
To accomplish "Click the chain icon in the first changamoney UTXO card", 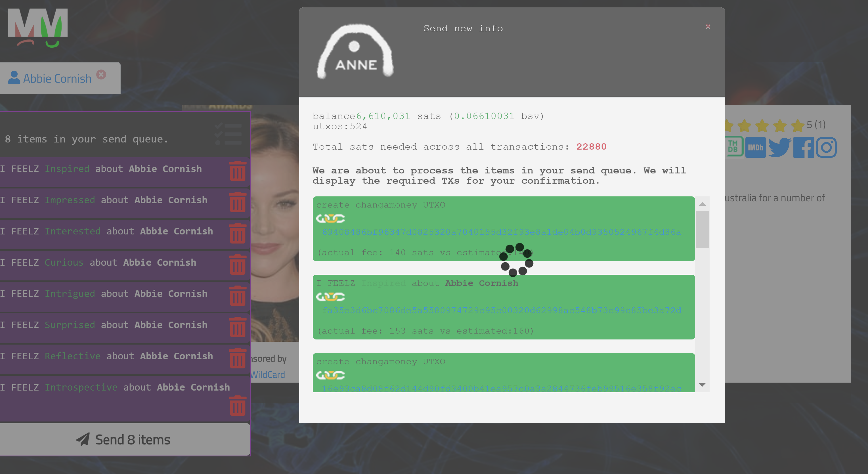I will tap(330, 219).
